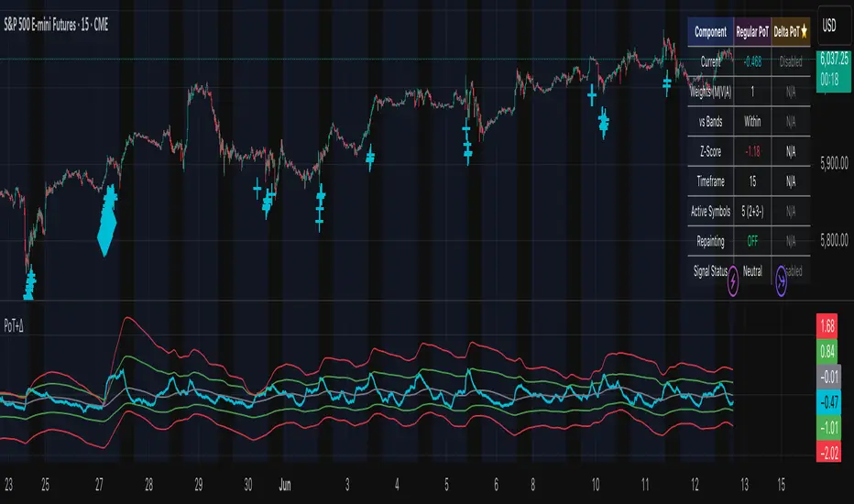854x504 pixels.
Task: Click the cyan cross marker below June 11 high
Action: pos(667,84)
